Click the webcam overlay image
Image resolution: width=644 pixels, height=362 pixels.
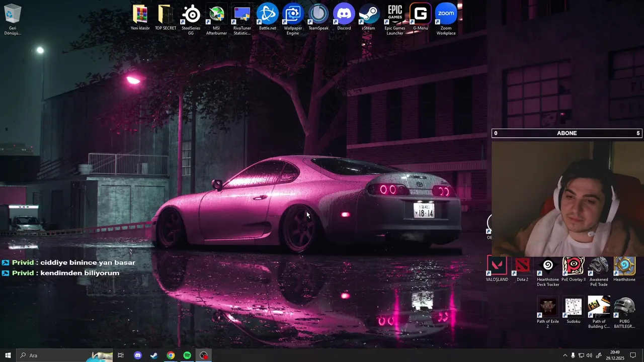tap(568, 198)
